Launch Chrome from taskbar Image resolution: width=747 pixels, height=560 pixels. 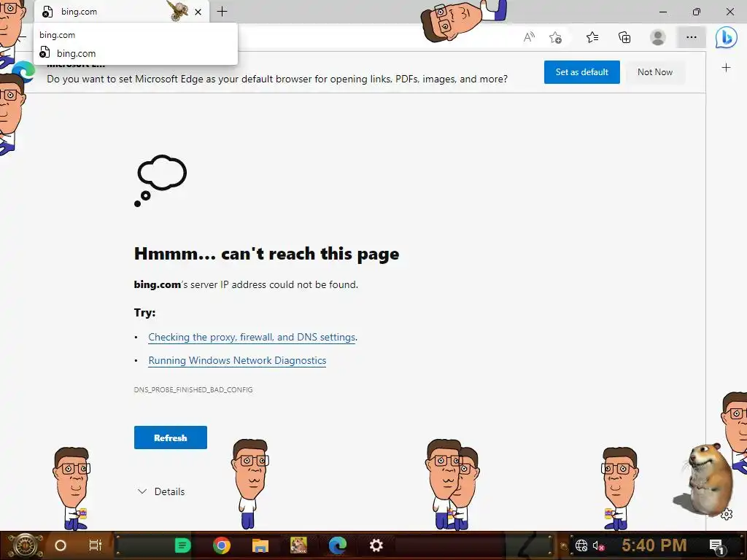point(222,545)
